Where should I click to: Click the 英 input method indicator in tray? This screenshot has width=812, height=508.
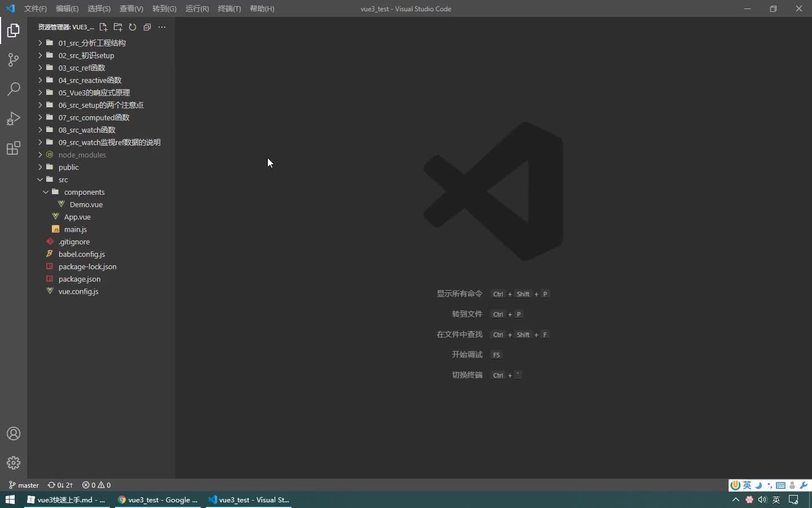776,500
